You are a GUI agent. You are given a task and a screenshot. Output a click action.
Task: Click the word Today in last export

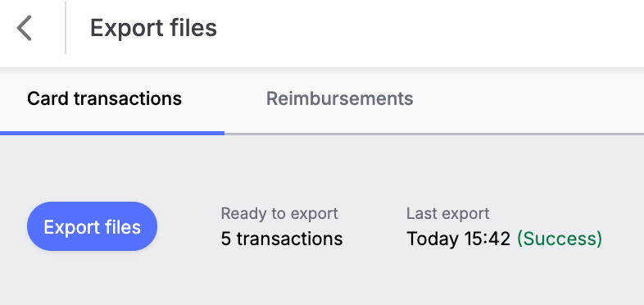coord(433,239)
